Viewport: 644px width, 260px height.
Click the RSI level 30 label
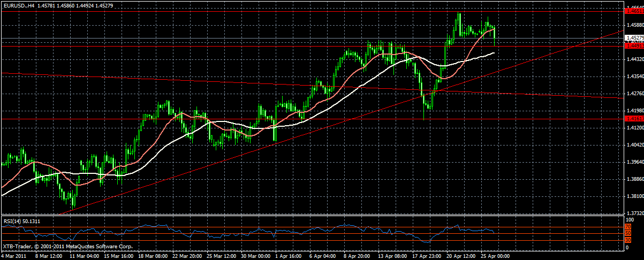pyautogui.click(x=628, y=240)
